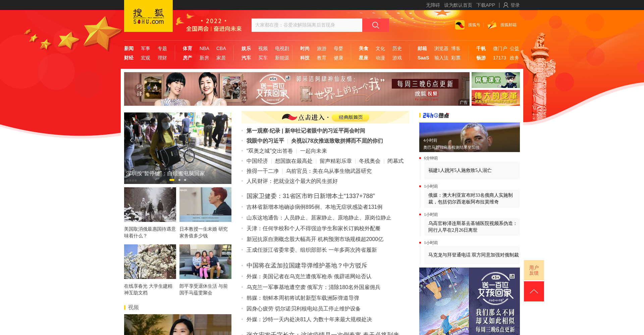644x335 pixels.
Task: Open the SaaS navigation link
Action: tap(423, 58)
